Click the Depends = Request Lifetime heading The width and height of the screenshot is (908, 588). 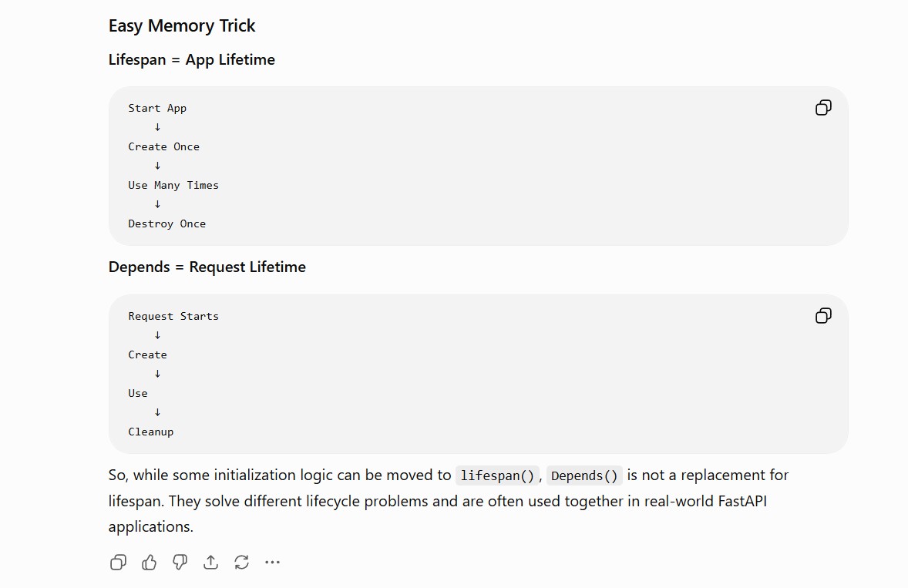tap(207, 267)
